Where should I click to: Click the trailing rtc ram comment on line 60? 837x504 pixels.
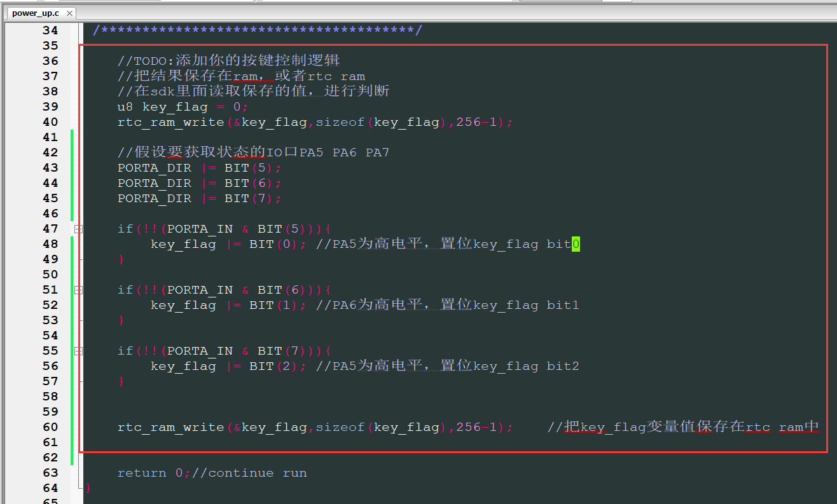tap(682, 427)
